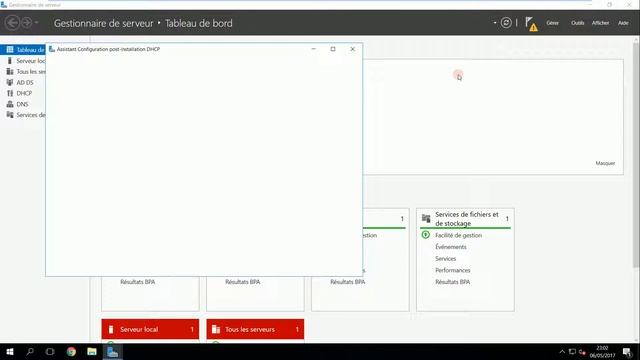Open the Gérer menu
Image resolution: width=640 pixels, height=360 pixels.
click(552, 23)
